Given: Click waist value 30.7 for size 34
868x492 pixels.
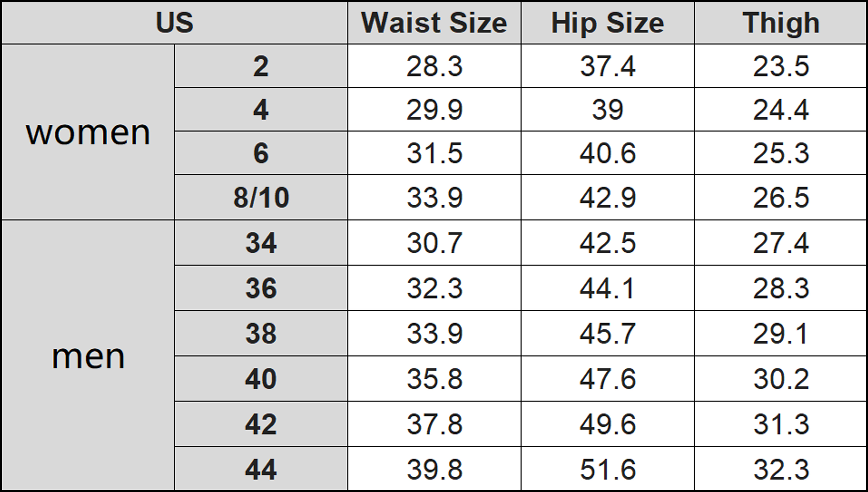Looking at the screenshot, I should pos(434,243).
